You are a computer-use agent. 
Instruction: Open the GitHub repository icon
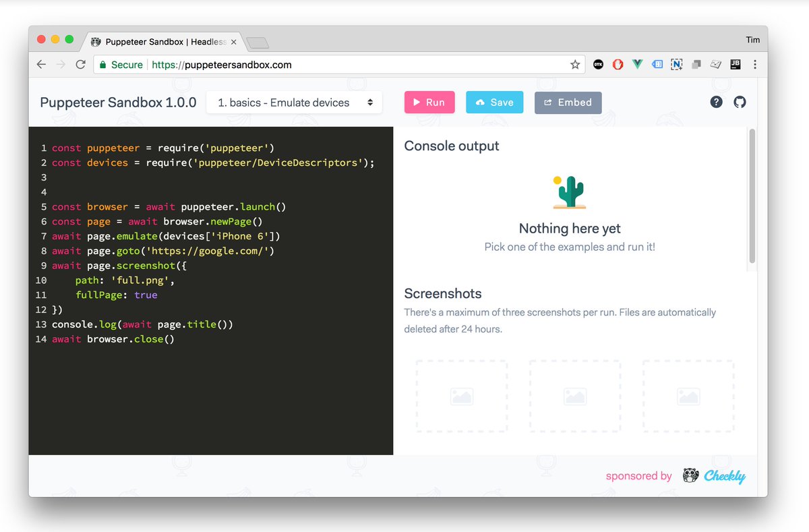coord(740,102)
